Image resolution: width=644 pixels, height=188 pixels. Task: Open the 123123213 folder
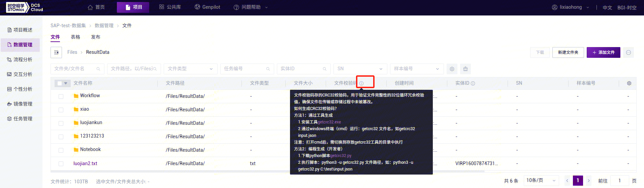click(x=92, y=136)
